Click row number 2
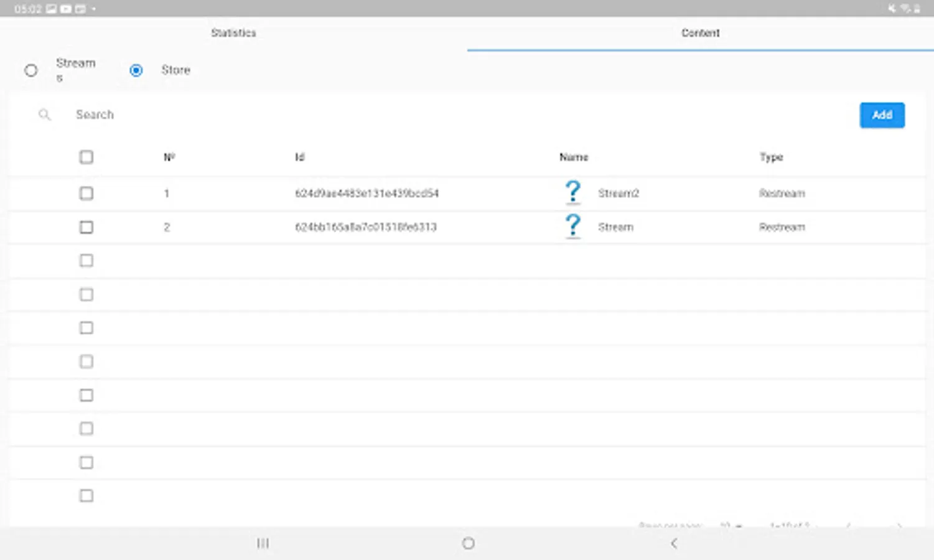The height and width of the screenshot is (560, 934). click(166, 227)
